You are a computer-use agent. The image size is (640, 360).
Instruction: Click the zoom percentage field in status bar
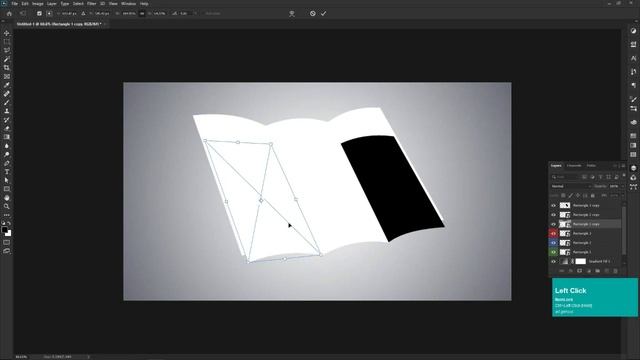coord(21,357)
